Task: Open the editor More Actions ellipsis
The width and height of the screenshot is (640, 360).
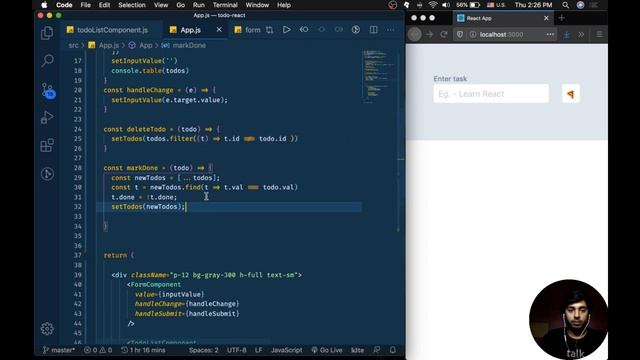Action: [x=391, y=30]
